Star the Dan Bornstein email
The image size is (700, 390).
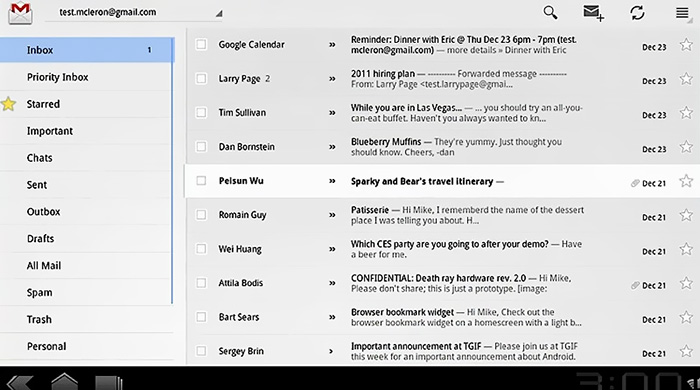[x=686, y=147]
